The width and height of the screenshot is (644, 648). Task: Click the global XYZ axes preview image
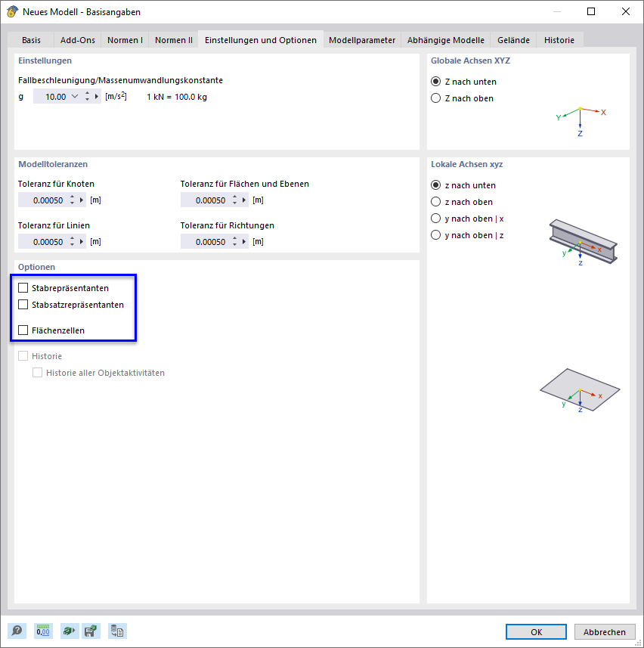tap(581, 122)
